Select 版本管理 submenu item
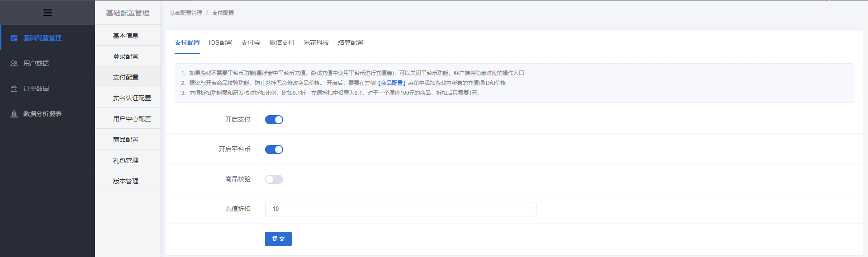868x257 pixels. click(128, 181)
